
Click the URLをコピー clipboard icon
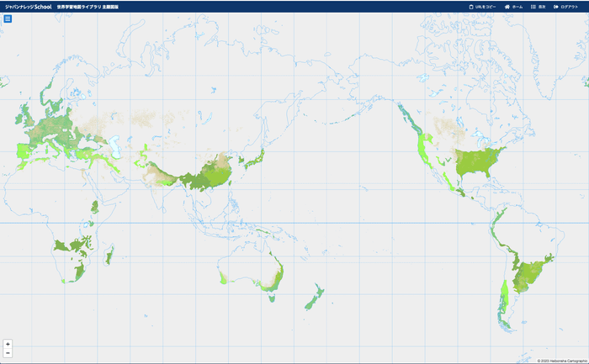(471, 7)
